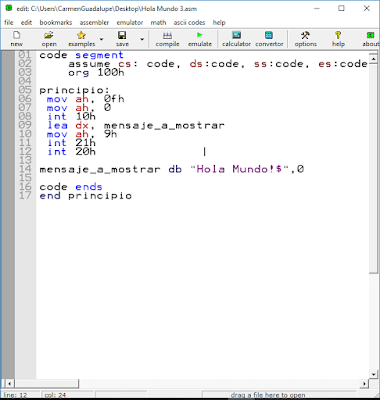Click the 'line: 12' status bar entry
Screen dimensions: 380x400
point(15,395)
